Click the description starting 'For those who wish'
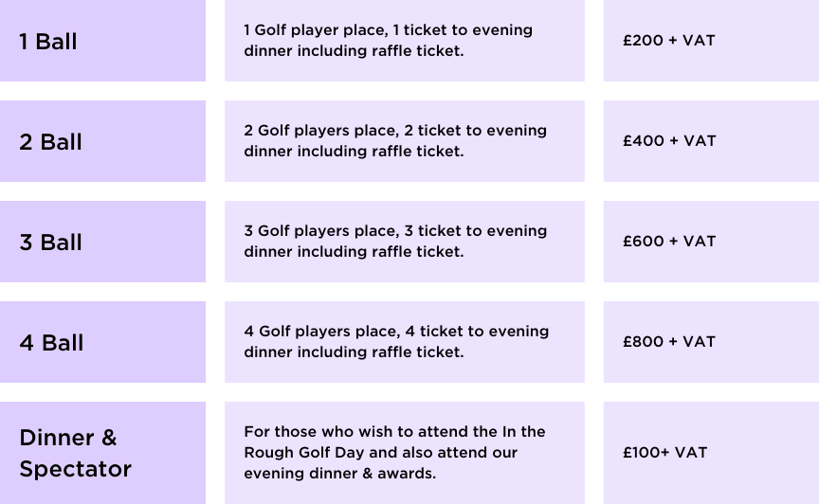The height and width of the screenshot is (504, 819). [x=394, y=452]
